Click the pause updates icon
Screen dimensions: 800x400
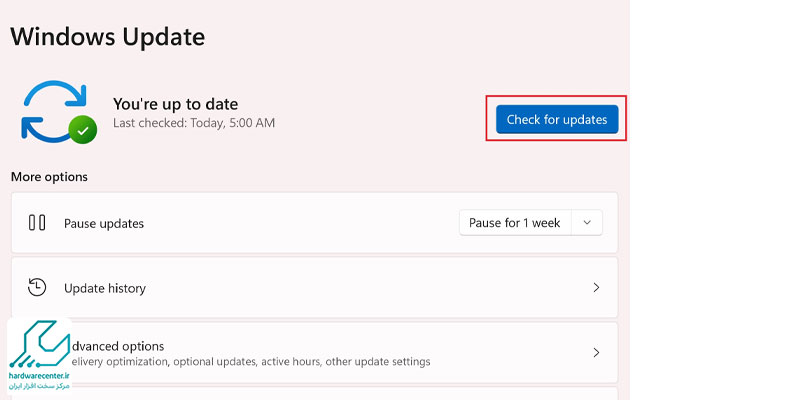point(37,223)
